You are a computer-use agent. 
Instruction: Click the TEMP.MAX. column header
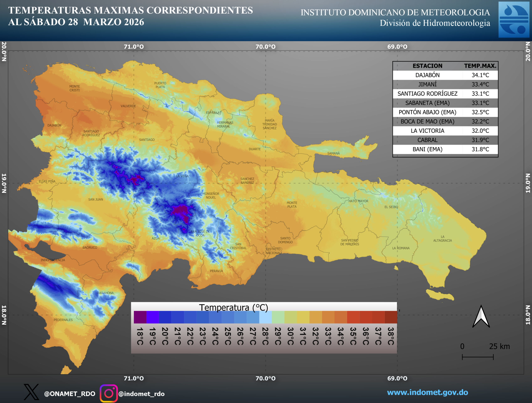point(480,66)
